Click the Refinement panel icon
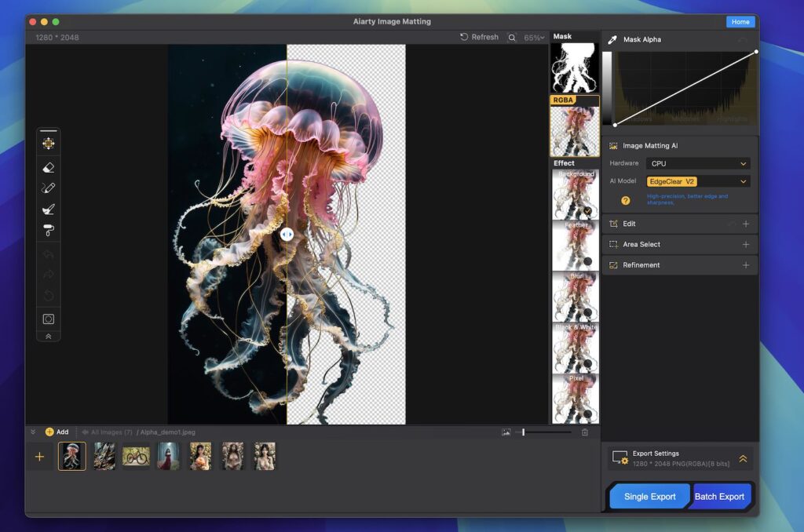Screen dimensions: 804x532 pyautogui.click(x=613, y=265)
